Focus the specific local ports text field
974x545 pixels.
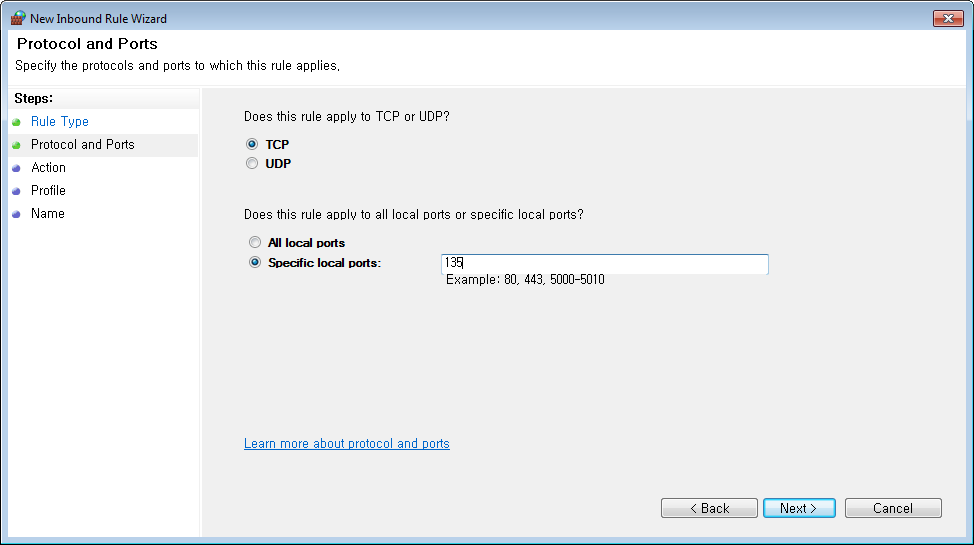604,263
